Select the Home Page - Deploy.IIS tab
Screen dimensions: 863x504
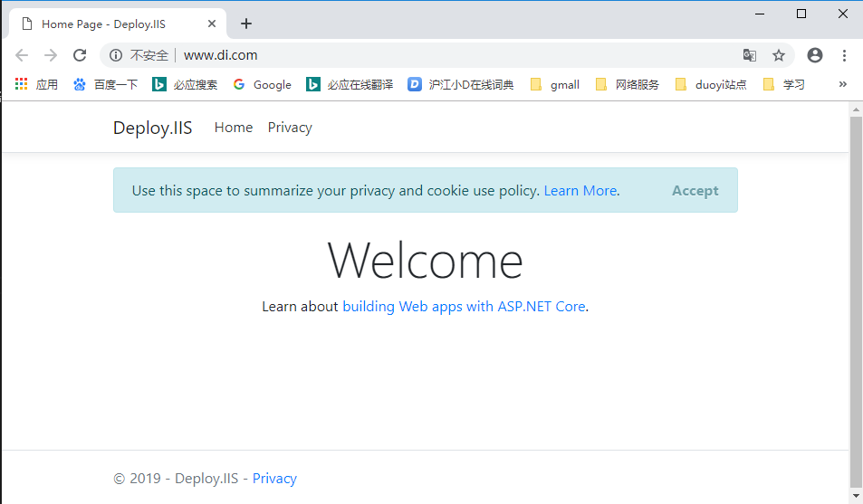point(118,24)
